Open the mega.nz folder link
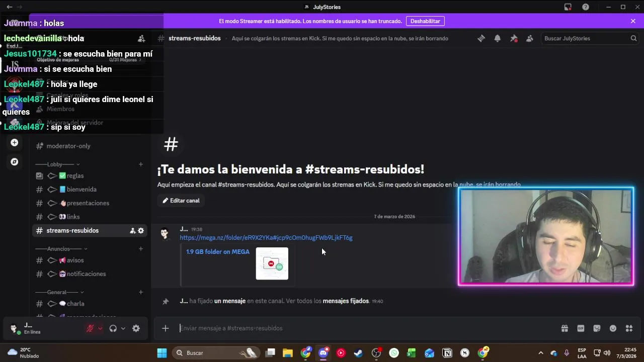The width and height of the screenshot is (644, 362). tap(266, 238)
